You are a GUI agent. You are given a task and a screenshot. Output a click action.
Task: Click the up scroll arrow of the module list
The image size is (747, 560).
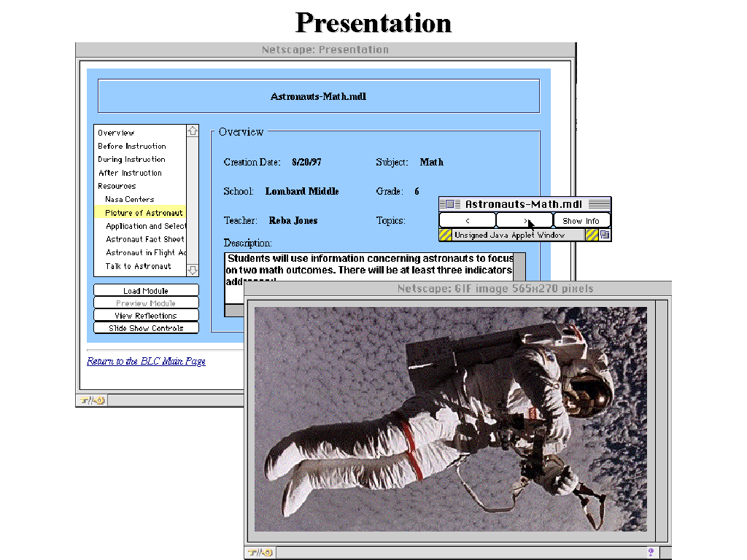pyautogui.click(x=192, y=131)
